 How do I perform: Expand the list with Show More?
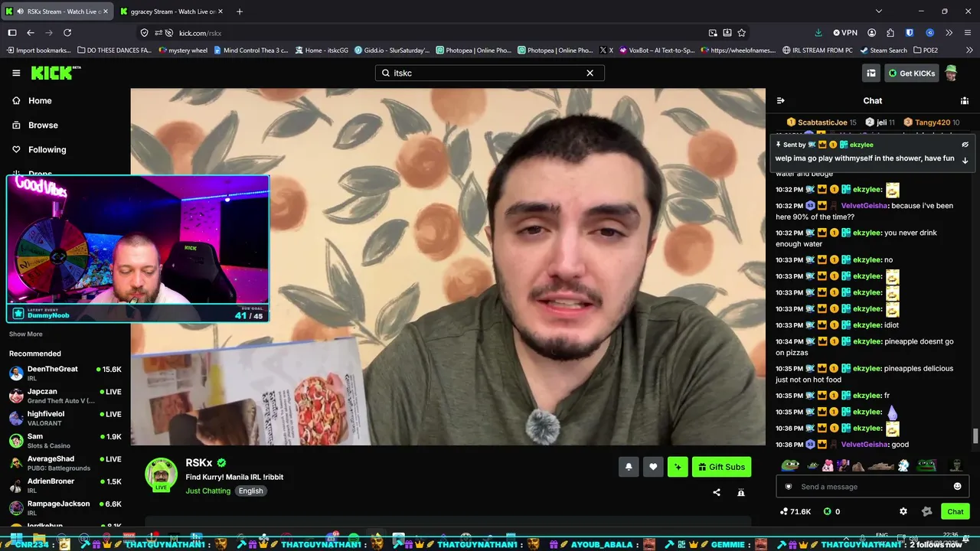[25, 334]
